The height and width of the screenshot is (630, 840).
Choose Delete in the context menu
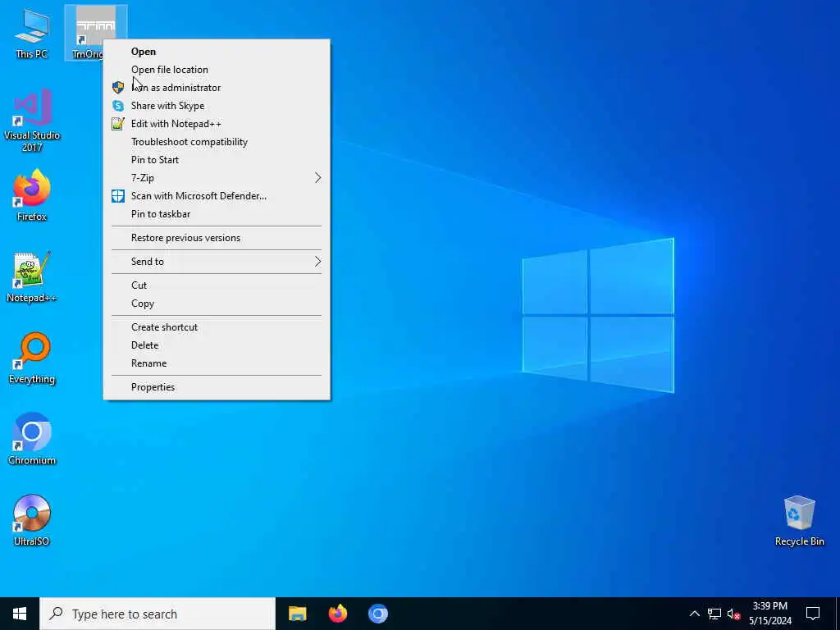[x=217, y=345]
